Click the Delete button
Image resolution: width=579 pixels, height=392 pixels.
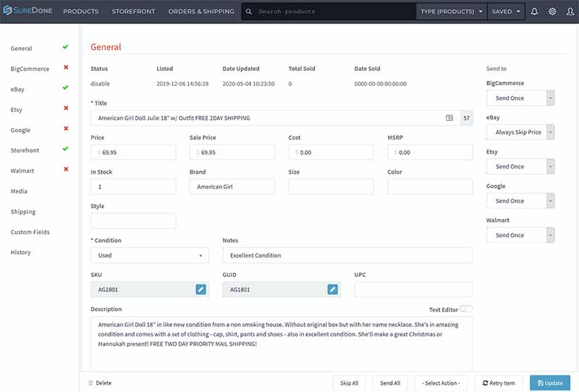[x=100, y=383]
